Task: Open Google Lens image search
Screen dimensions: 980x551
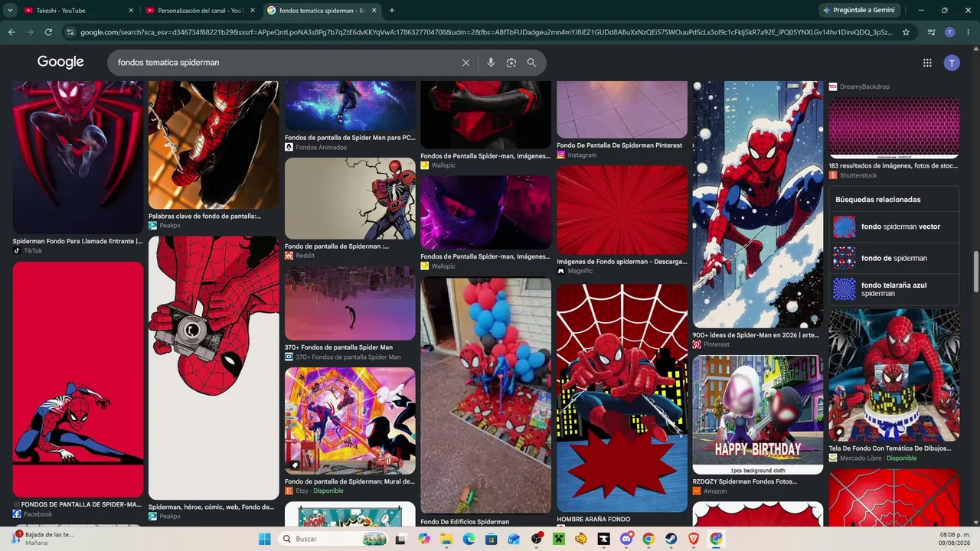Action: point(511,63)
